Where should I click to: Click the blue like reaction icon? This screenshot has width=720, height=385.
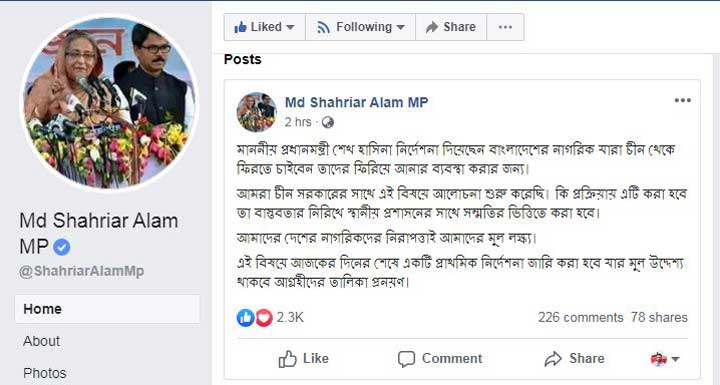pyautogui.click(x=245, y=317)
